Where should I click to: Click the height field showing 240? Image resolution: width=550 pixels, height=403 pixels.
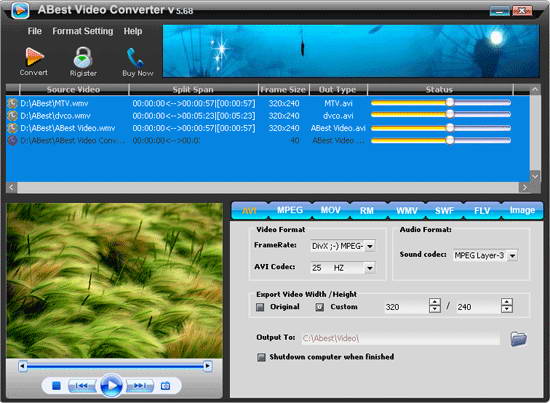(478, 307)
